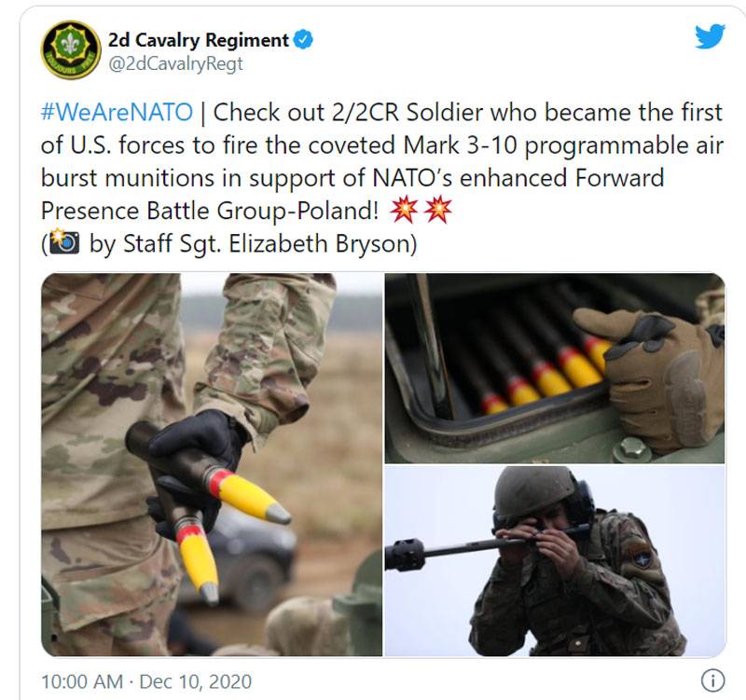Image resolution: width=746 pixels, height=700 pixels.
Task: Click the first explosion emoji
Action: (404, 210)
